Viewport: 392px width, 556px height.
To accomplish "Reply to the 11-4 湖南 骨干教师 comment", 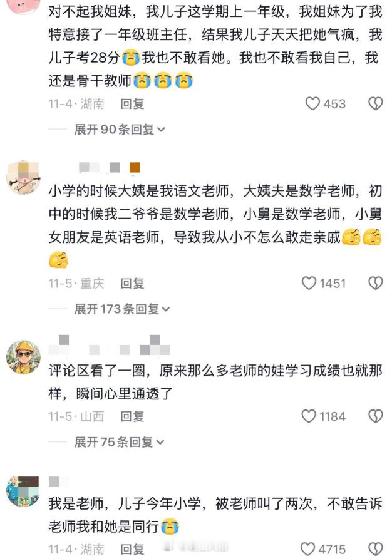I will 132,103.
